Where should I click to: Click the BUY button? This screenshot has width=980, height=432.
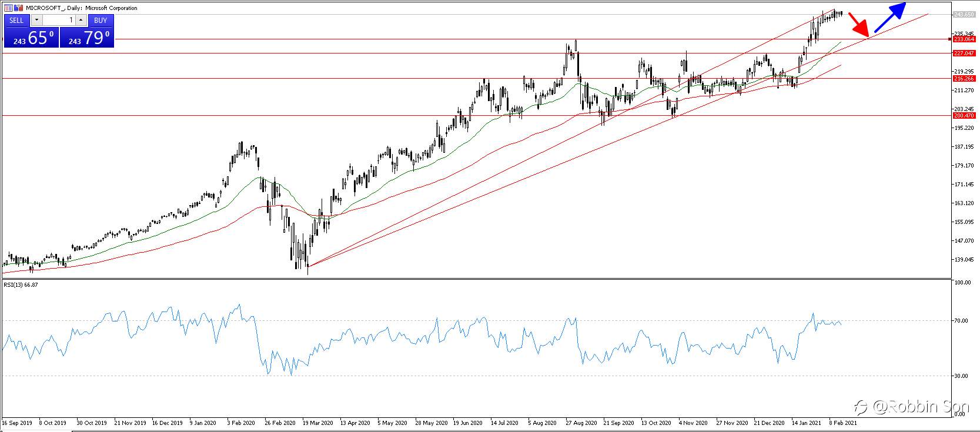click(x=101, y=20)
